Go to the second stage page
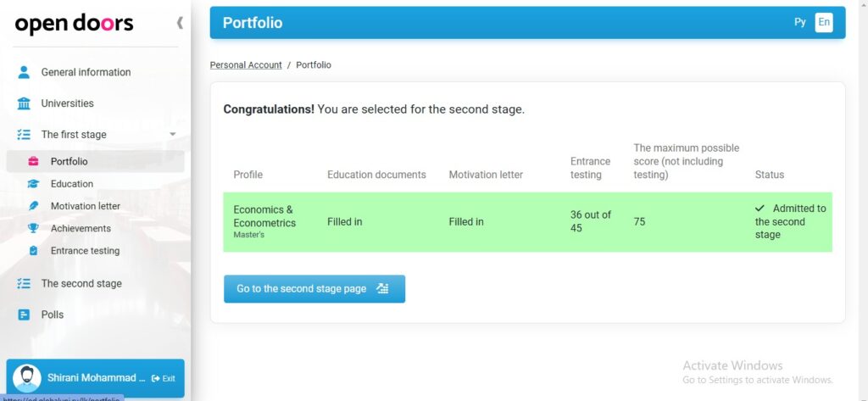This screenshot has height=401, width=868. [314, 289]
